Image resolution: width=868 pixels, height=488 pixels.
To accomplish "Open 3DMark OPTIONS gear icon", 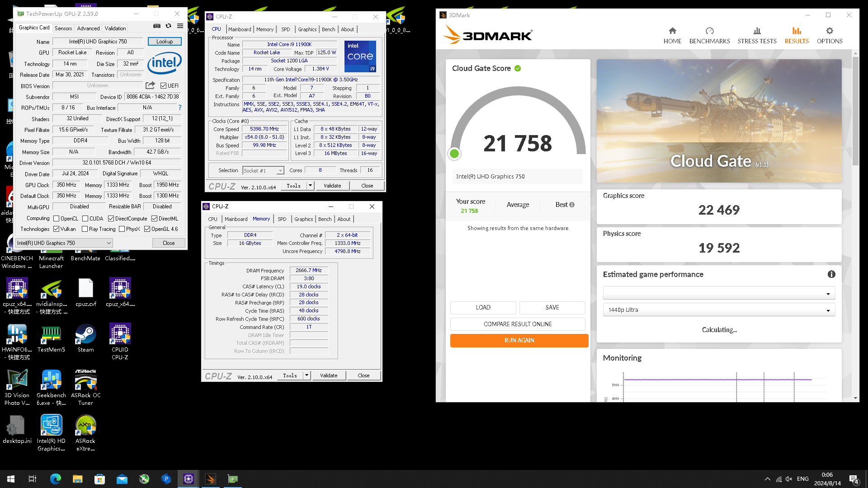I will (x=830, y=31).
